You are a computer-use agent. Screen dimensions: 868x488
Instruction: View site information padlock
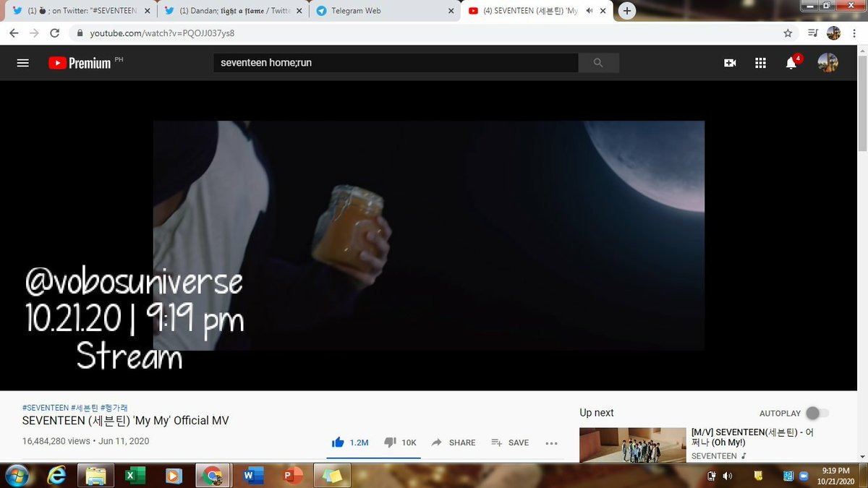tap(80, 33)
